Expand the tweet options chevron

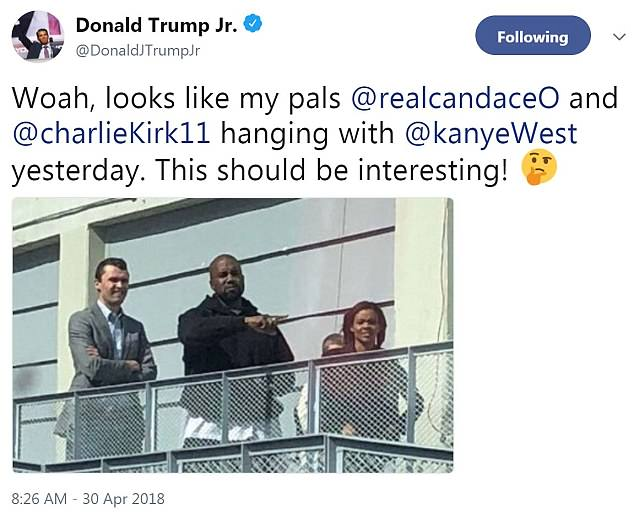tap(617, 37)
